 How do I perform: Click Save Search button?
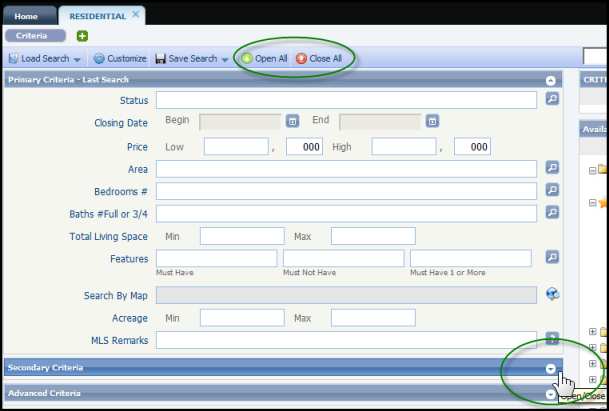tap(187, 59)
